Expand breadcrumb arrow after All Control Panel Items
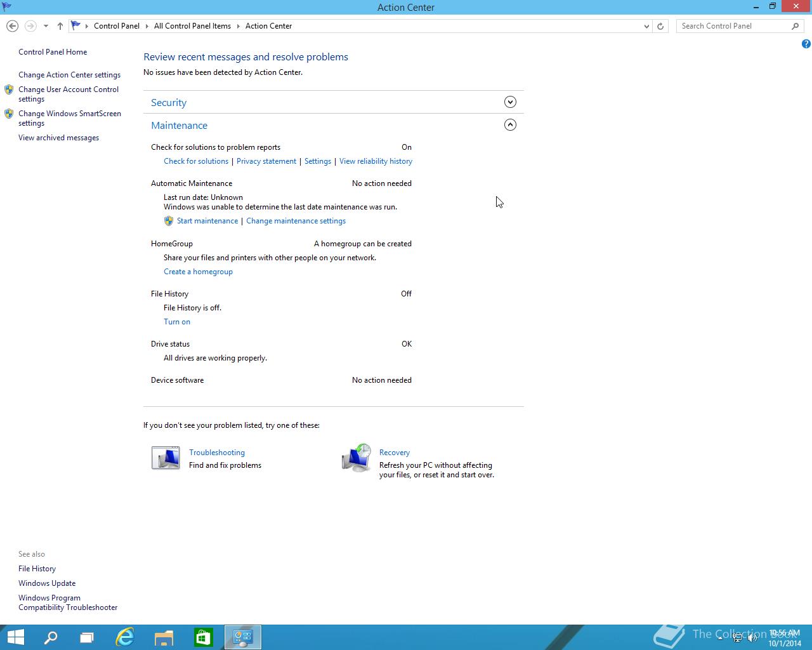Viewport: 812px width, 650px height. tap(239, 26)
